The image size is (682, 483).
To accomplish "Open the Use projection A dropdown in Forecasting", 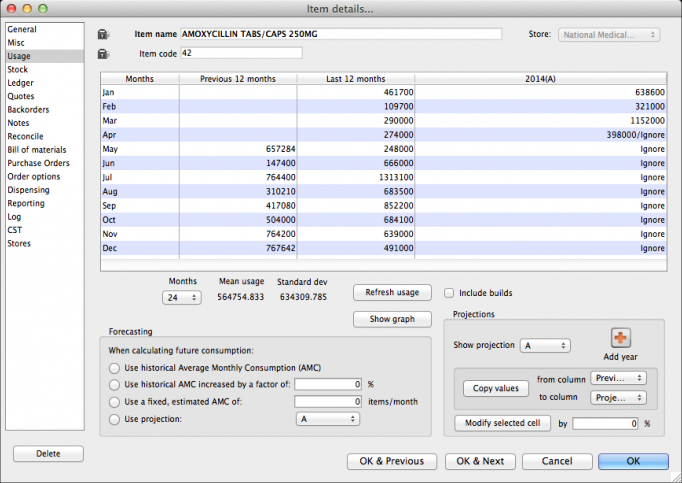I will click(328, 419).
